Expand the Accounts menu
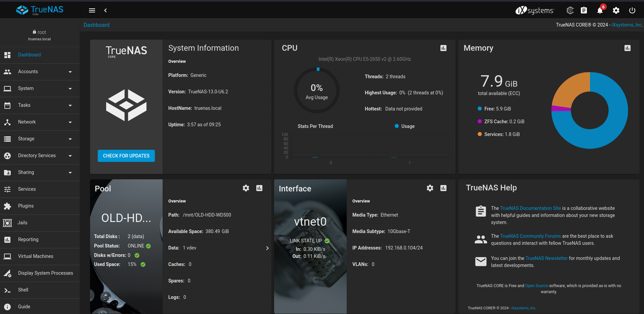644x314 pixels. click(x=40, y=72)
